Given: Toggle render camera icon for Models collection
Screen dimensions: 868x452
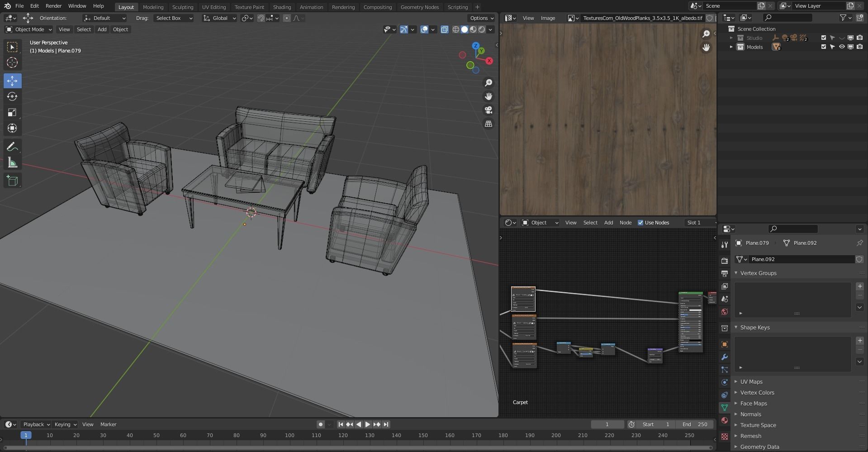Looking at the screenshot, I should point(859,47).
